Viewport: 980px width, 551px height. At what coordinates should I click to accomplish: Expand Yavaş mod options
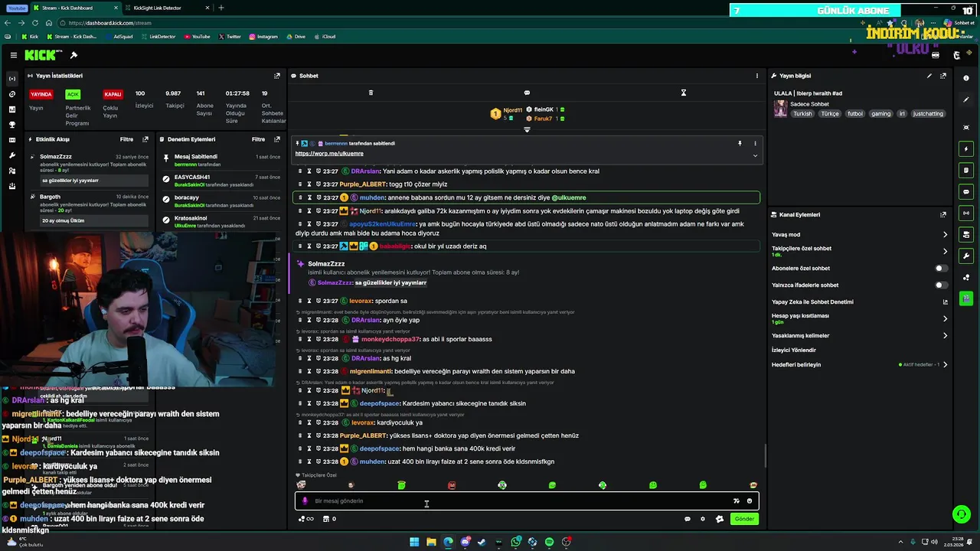click(945, 235)
